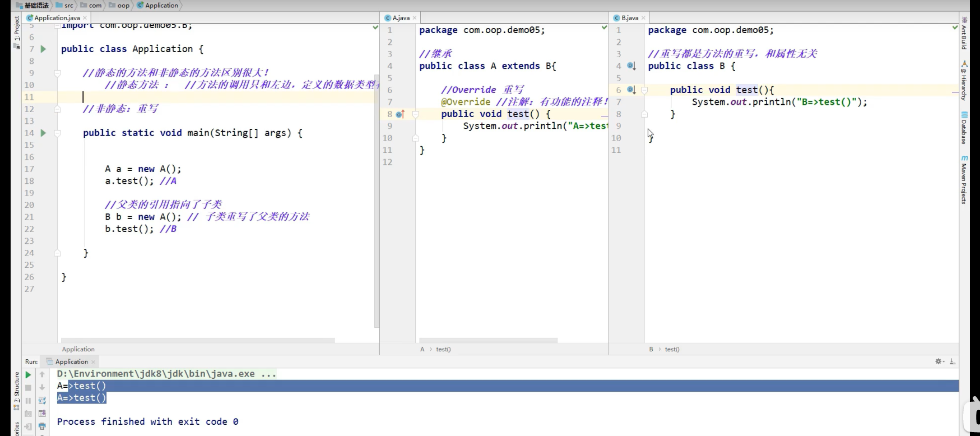Image resolution: width=980 pixels, height=436 pixels.
Task: Open Run panel settings gear
Action: click(940, 361)
